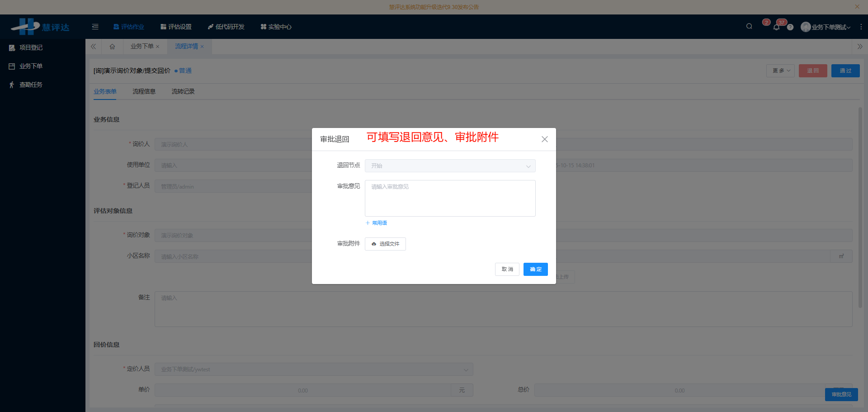868x412 pixels.
Task: Open the 退回节点 dropdown showing 开始
Action: 450,166
